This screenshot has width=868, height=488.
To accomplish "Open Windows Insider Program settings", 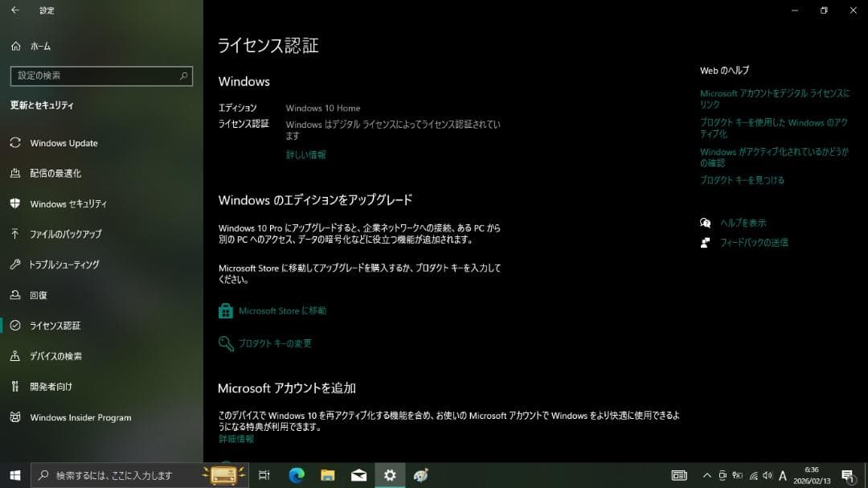I will (x=80, y=417).
